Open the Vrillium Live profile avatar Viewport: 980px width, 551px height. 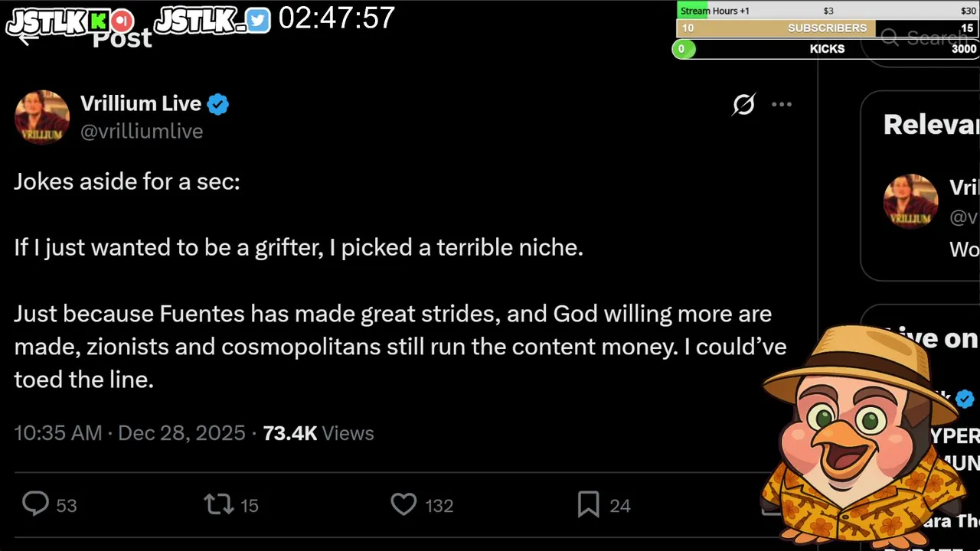point(42,117)
